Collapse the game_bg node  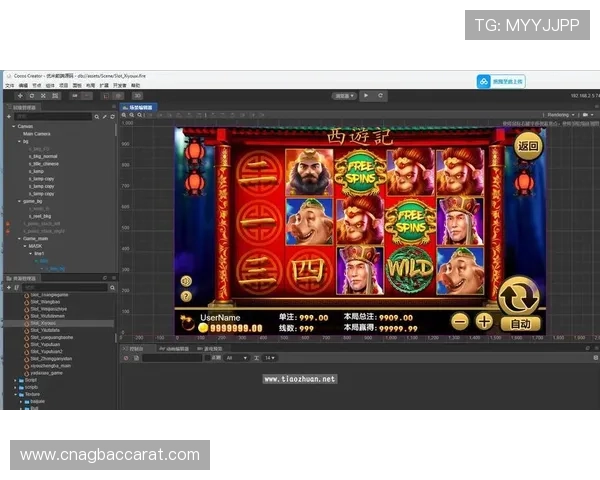[20, 201]
